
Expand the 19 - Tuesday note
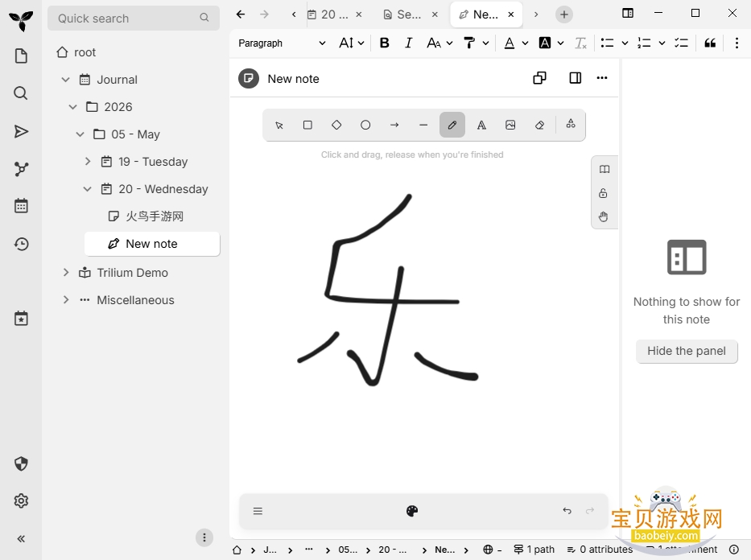87,161
